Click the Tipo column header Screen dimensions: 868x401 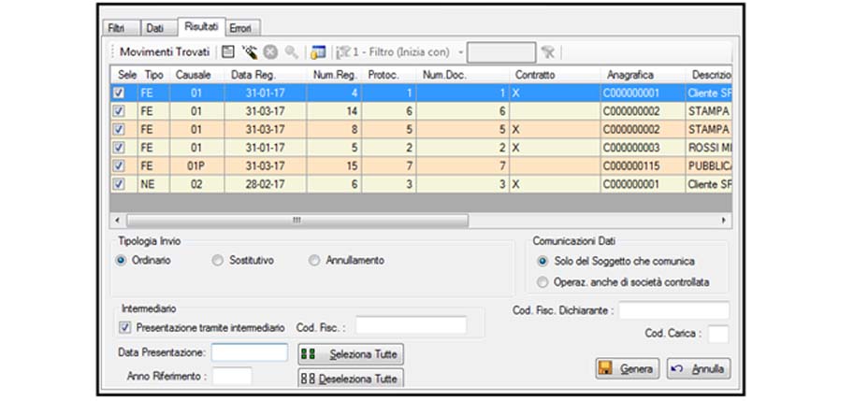pos(154,75)
